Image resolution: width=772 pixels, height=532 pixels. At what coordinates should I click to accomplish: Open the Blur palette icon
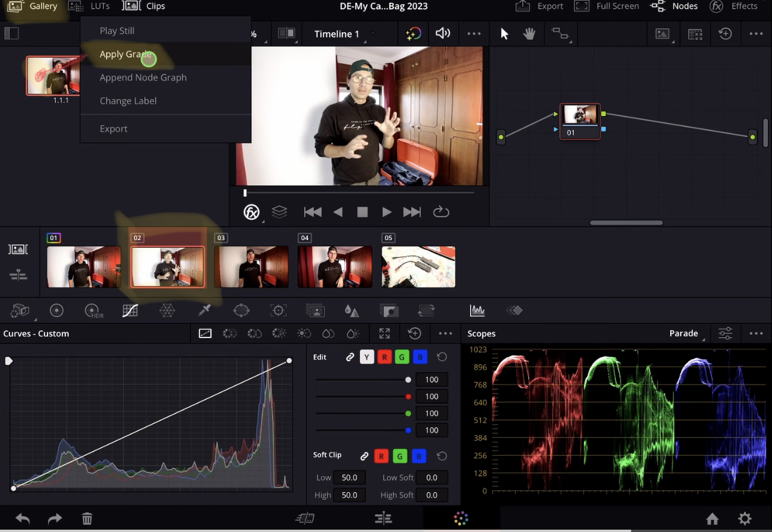pyautogui.click(x=351, y=311)
